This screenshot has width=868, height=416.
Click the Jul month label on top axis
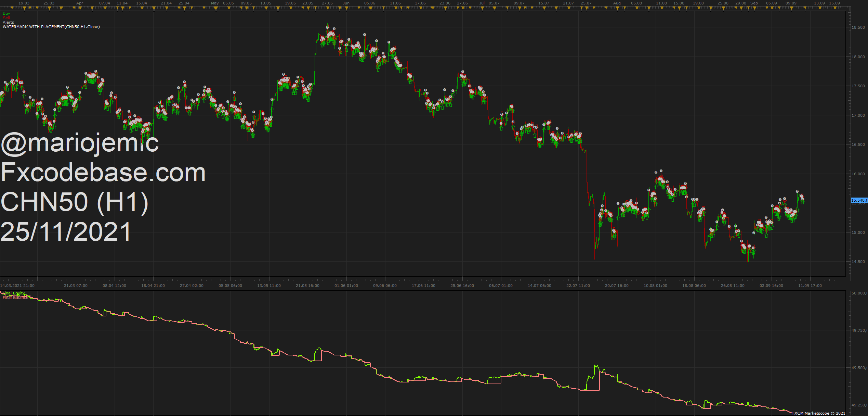click(482, 3)
